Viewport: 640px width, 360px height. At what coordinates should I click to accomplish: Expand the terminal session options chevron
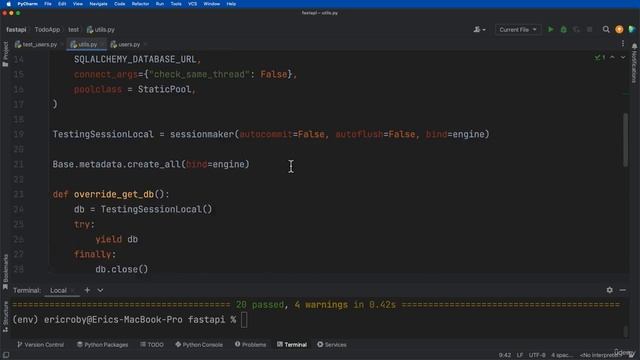(100, 290)
